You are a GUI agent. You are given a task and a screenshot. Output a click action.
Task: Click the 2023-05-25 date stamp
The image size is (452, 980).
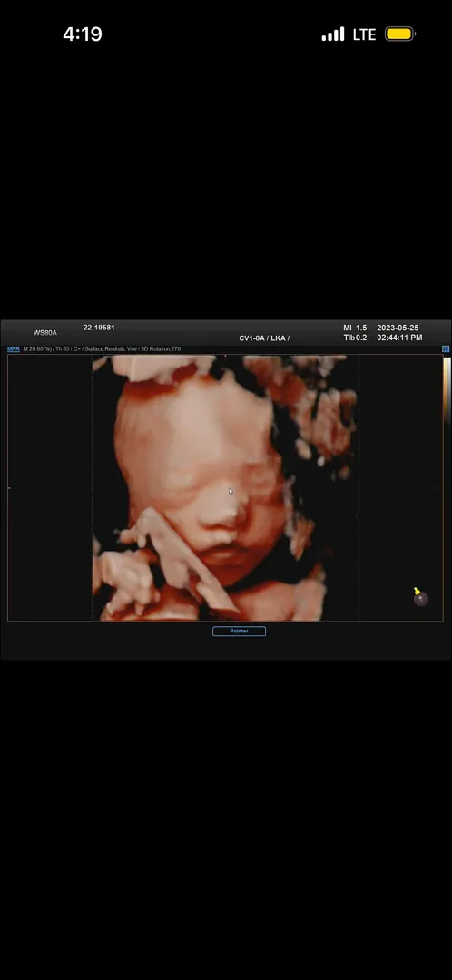tap(398, 328)
